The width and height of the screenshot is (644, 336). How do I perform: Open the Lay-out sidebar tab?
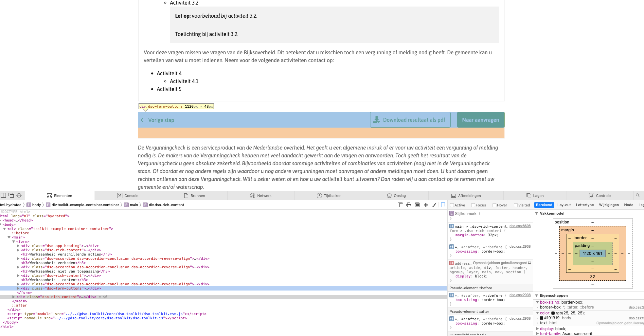pos(564,205)
